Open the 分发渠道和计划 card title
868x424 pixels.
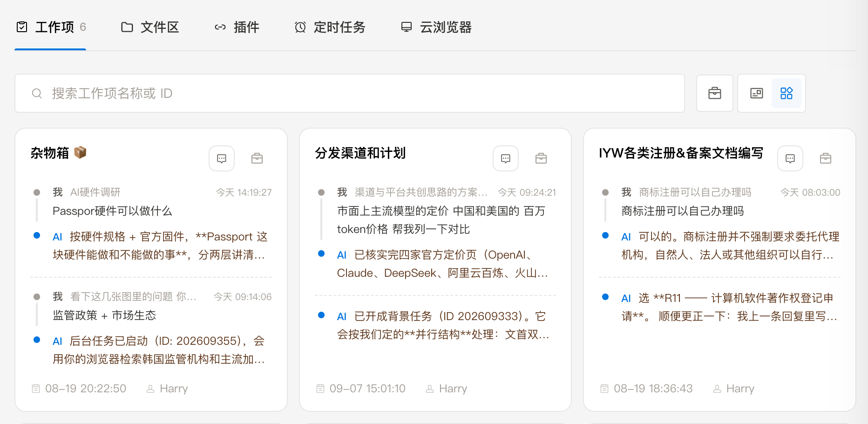(x=360, y=153)
